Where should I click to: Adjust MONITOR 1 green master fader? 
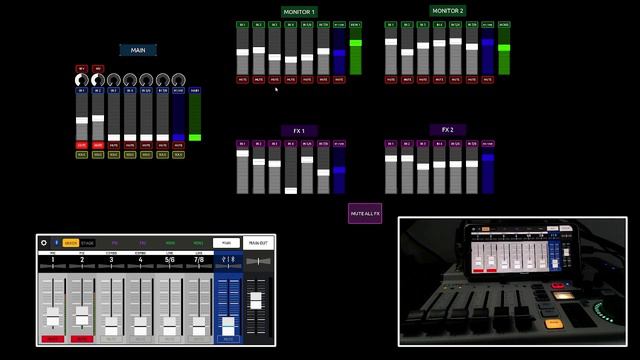(356, 43)
